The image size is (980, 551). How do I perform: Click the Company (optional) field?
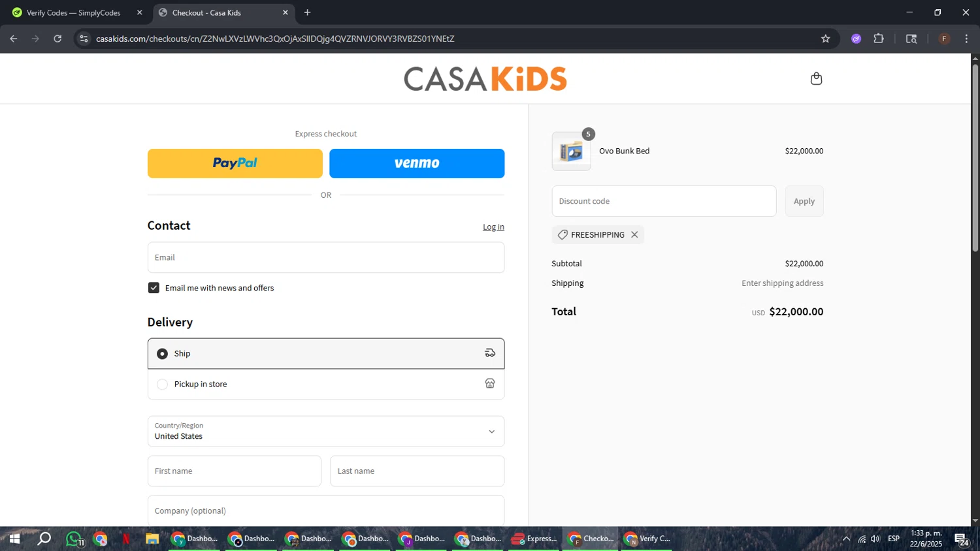coord(326,511)
